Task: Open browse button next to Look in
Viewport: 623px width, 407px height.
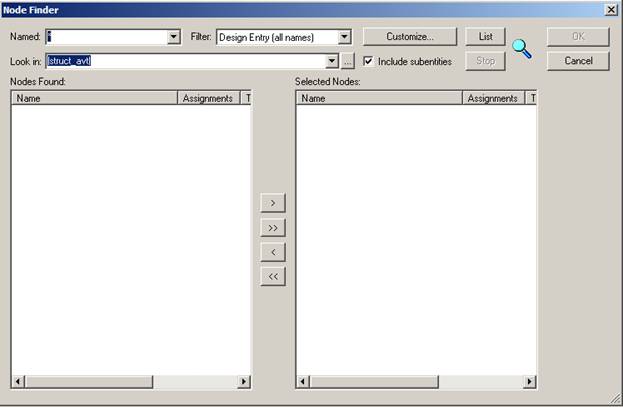Action: tap(348, 62)
